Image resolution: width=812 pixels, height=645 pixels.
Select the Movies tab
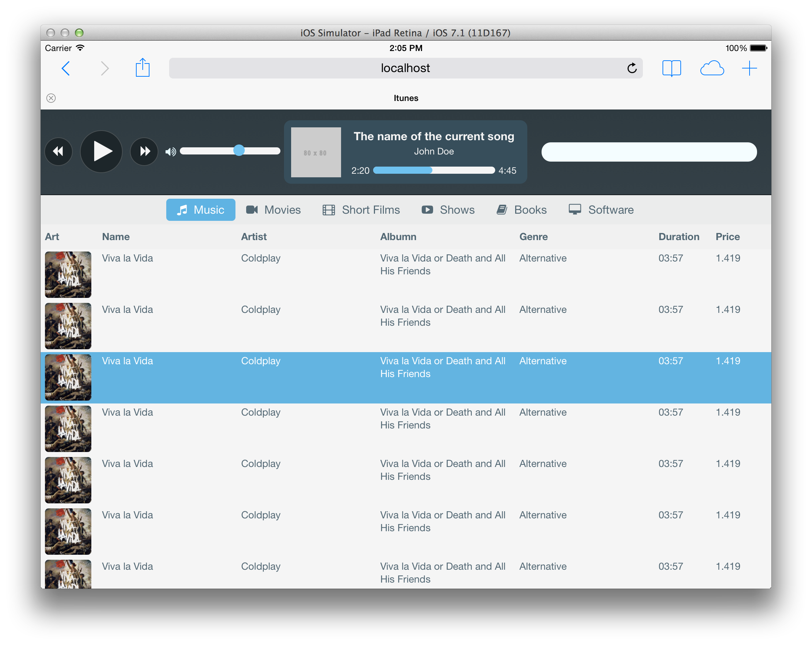(x=274, y=210)
